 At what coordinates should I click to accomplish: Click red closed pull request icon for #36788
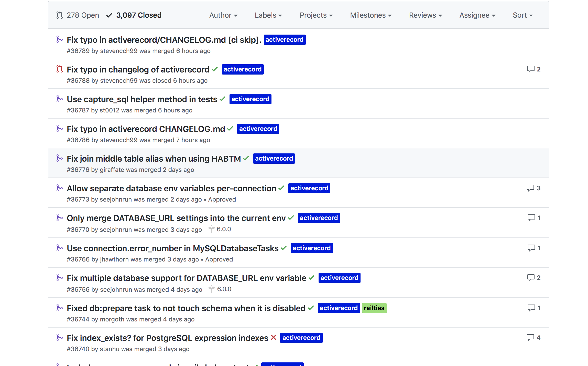(x=59, y=69)
